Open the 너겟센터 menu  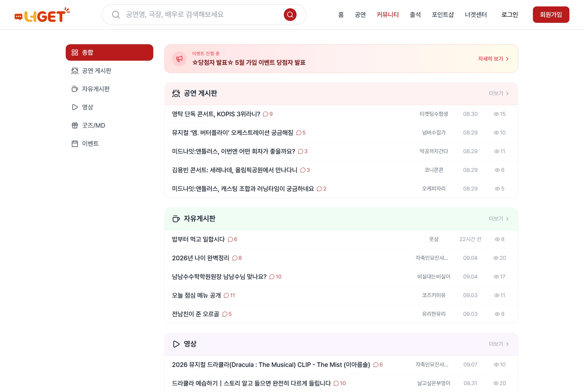(x=476, y=15)
